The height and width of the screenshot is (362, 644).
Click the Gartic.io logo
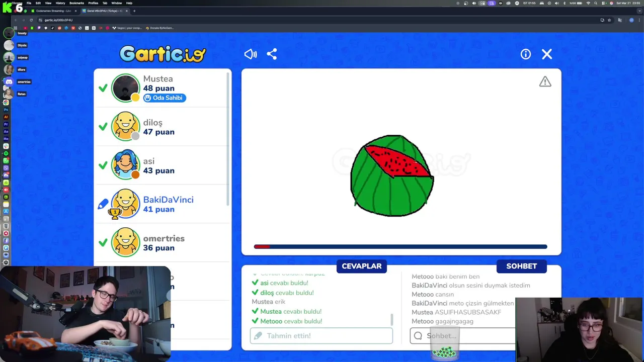coord(163,54)
